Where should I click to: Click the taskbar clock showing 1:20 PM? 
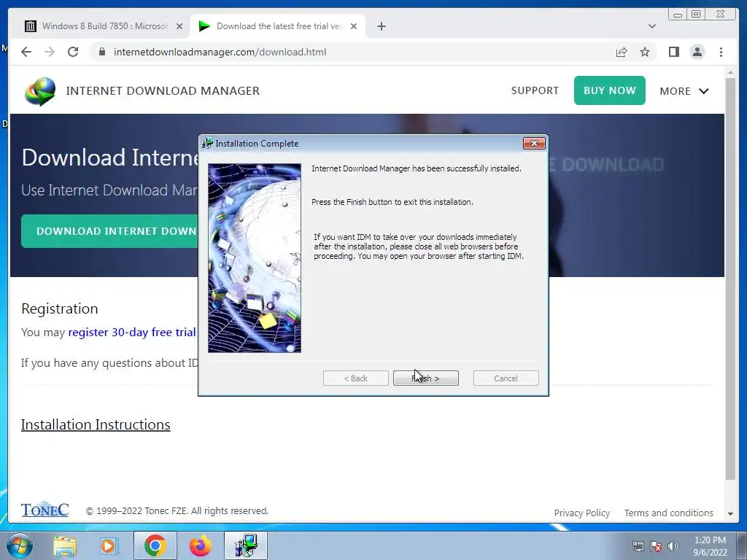[710, 546]
